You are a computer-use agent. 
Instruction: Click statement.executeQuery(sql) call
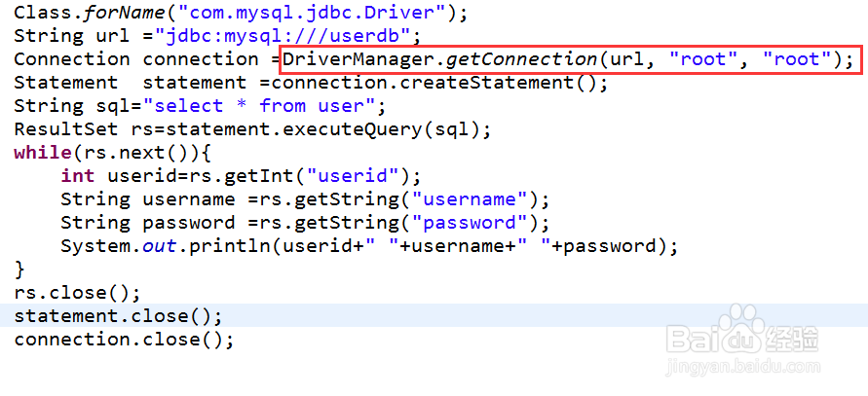(322, 129)
